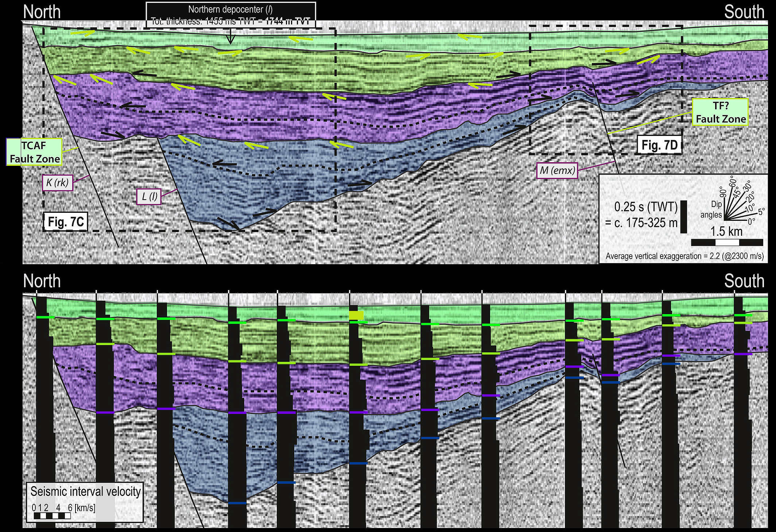This screenshot has height=532, width=776.
Task: Click the 'Dip angles' caption text
Action: click(711, 210)
